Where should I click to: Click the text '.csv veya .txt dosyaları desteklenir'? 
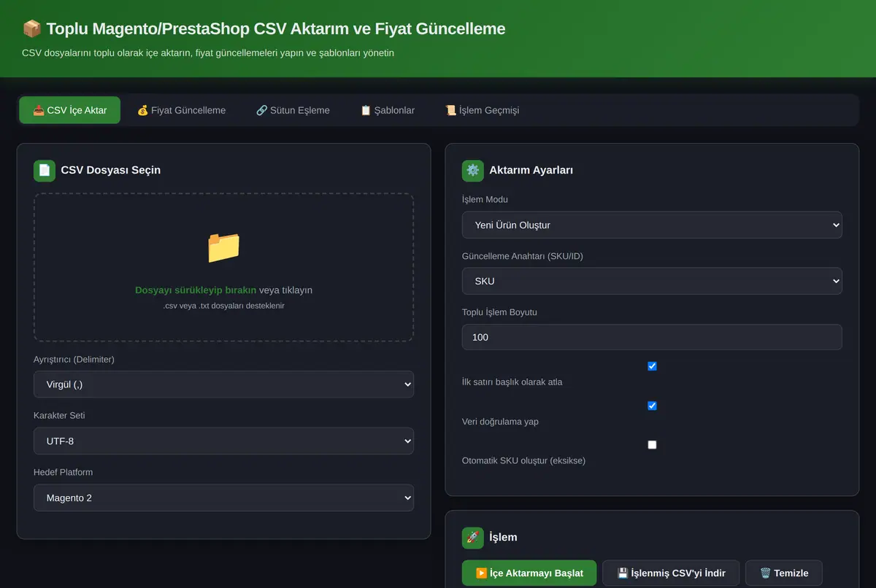click(223, 306)
